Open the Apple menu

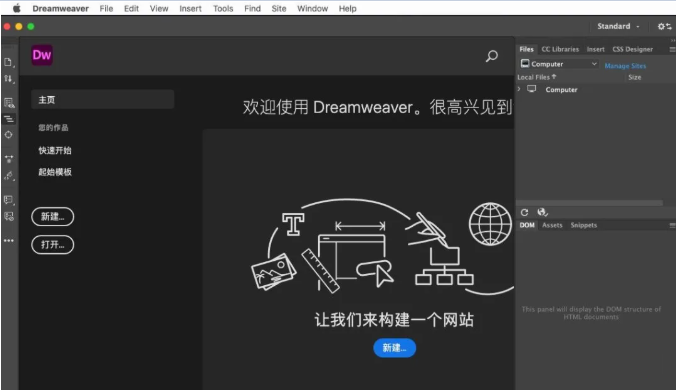click(16, 8)
